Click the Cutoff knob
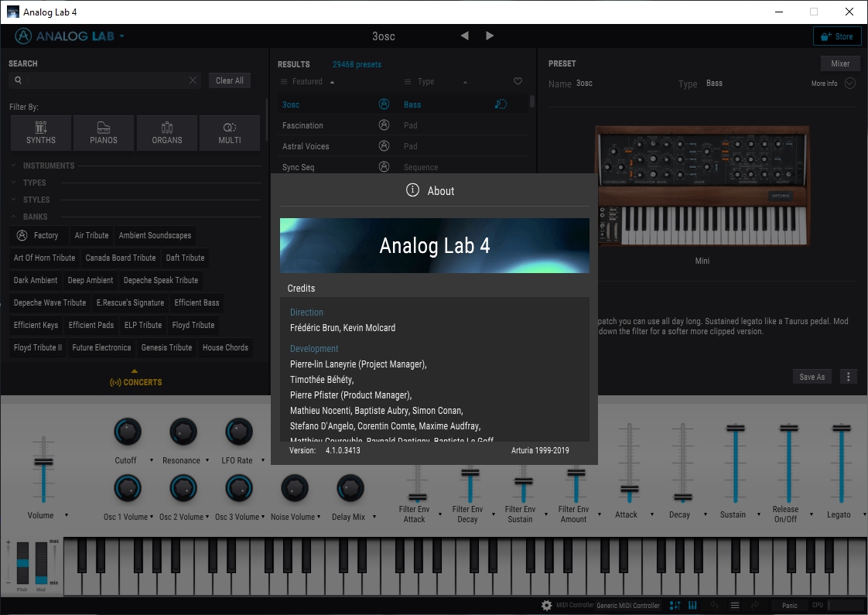Viewport: 868px width, 615px height. (x=128, y=432)
